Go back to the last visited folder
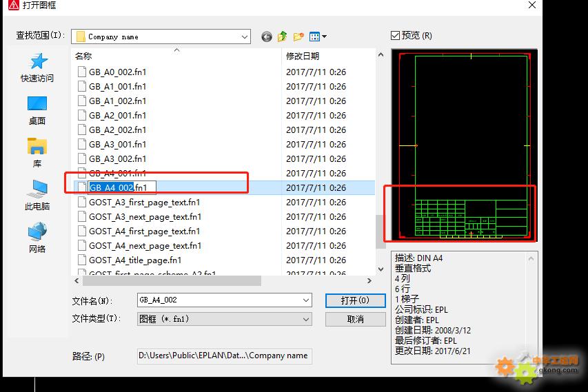The width and height of the screenshot is (588, 392). 267,37
